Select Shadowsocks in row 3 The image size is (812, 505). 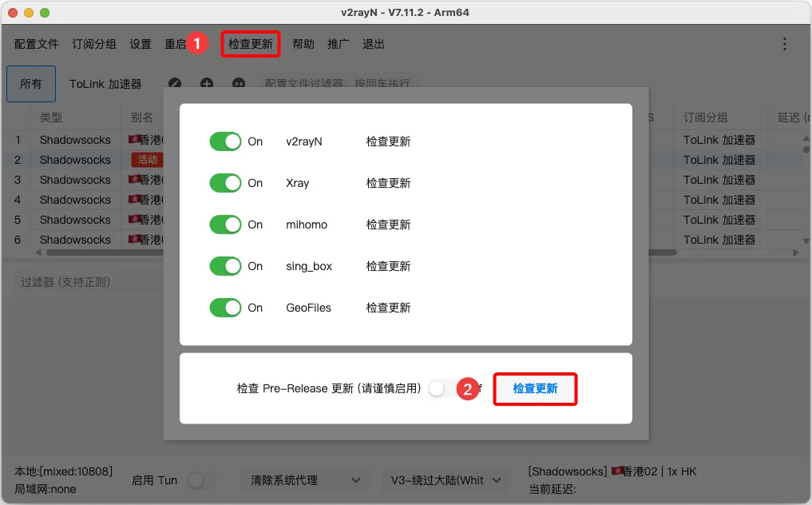75,180
